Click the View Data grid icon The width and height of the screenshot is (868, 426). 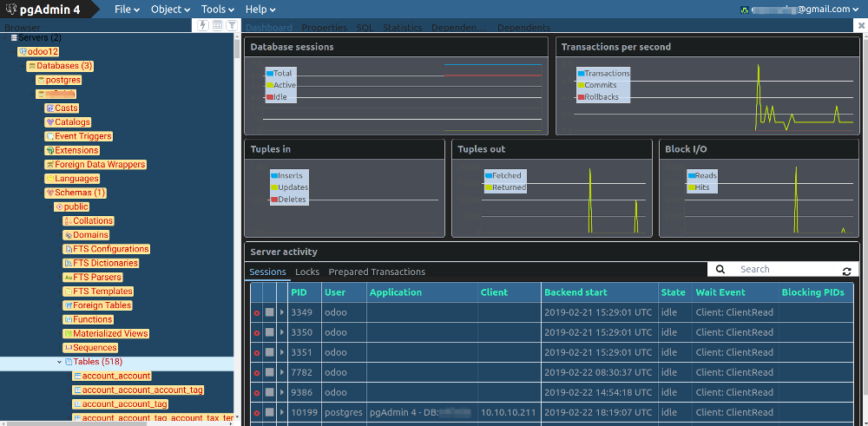(x=218, y=25)
